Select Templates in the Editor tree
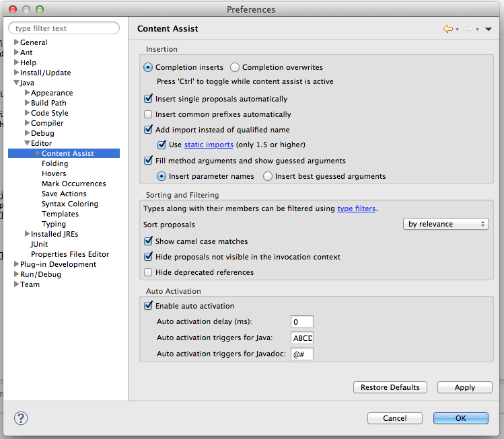The image size is (504, 439). (x=60, y=214)
